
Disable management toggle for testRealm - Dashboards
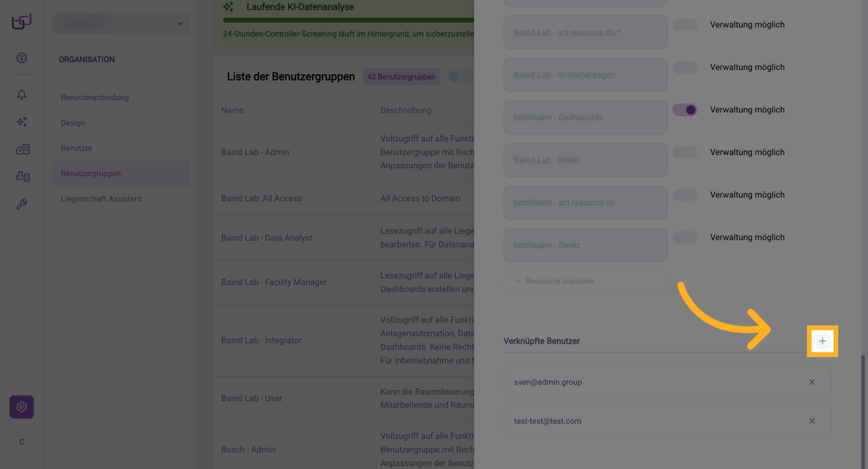pyautogui.click(x=685, y=110)
